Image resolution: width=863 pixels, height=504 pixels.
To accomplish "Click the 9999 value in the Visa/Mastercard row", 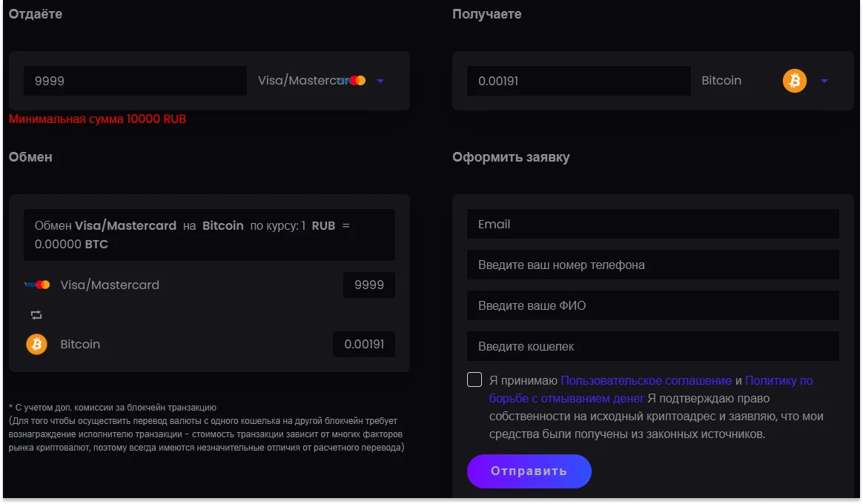I will (368, 285).
